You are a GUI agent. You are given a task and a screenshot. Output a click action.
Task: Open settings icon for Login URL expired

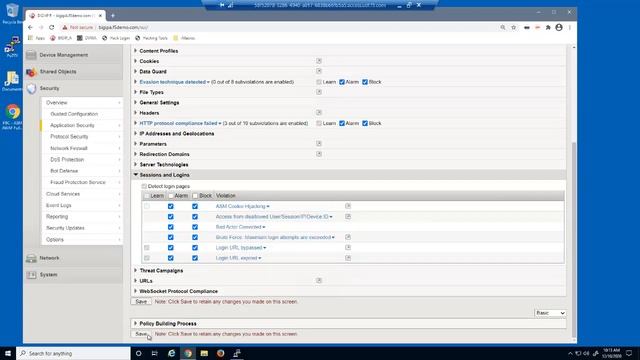348,258
